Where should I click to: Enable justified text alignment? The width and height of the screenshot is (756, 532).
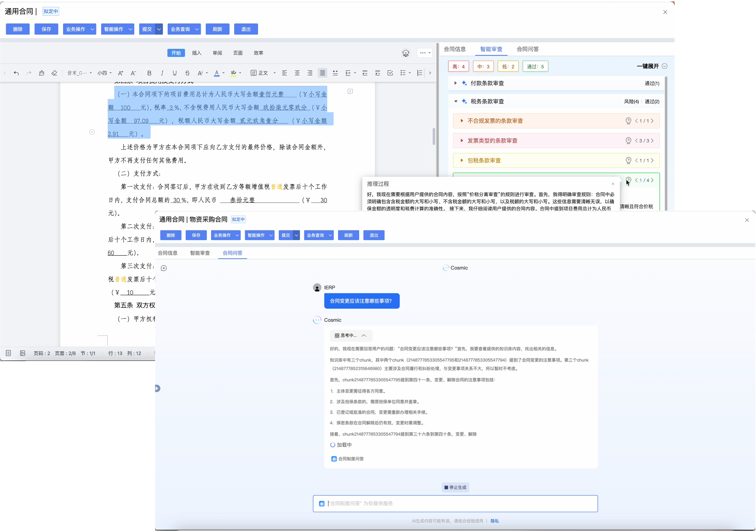point(322,73)
